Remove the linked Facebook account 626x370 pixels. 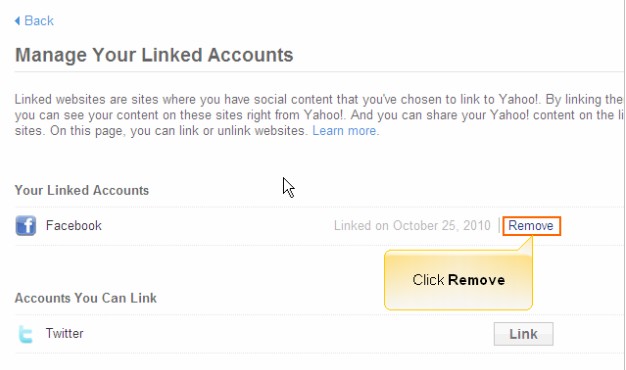531,226
